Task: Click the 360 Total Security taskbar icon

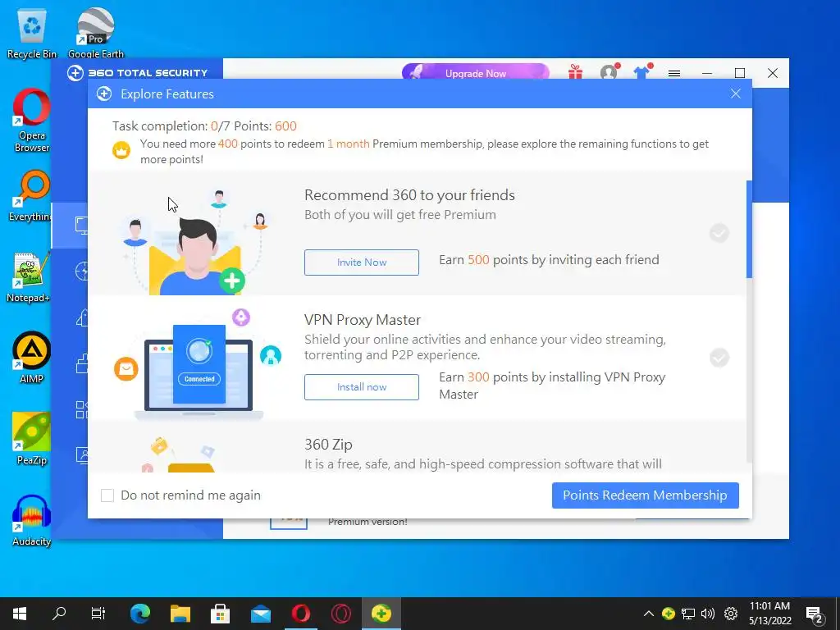Action: [x=381, y=614]
